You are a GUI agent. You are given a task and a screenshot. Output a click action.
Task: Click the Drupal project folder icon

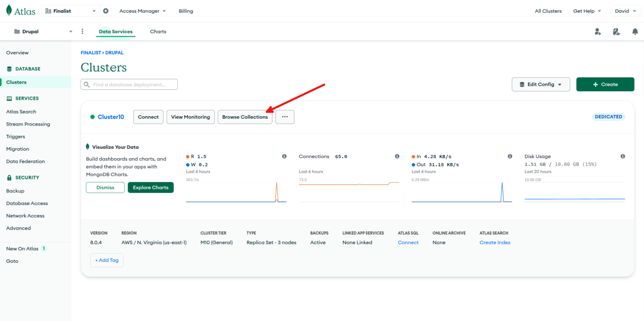(17, 31)
